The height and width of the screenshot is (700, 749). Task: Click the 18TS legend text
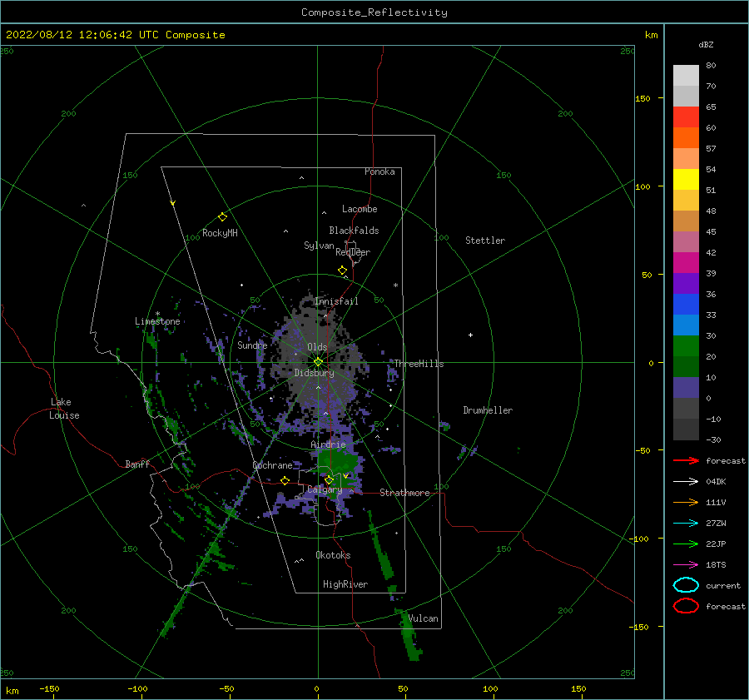(x=716, y=565)
